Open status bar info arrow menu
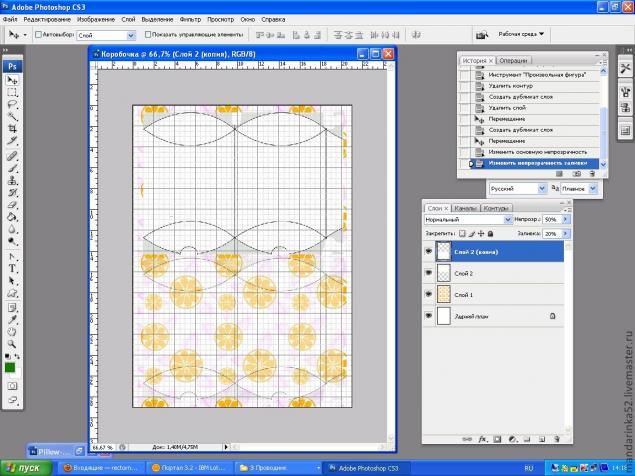Screen dimensions: 635x476 [226, 447]
